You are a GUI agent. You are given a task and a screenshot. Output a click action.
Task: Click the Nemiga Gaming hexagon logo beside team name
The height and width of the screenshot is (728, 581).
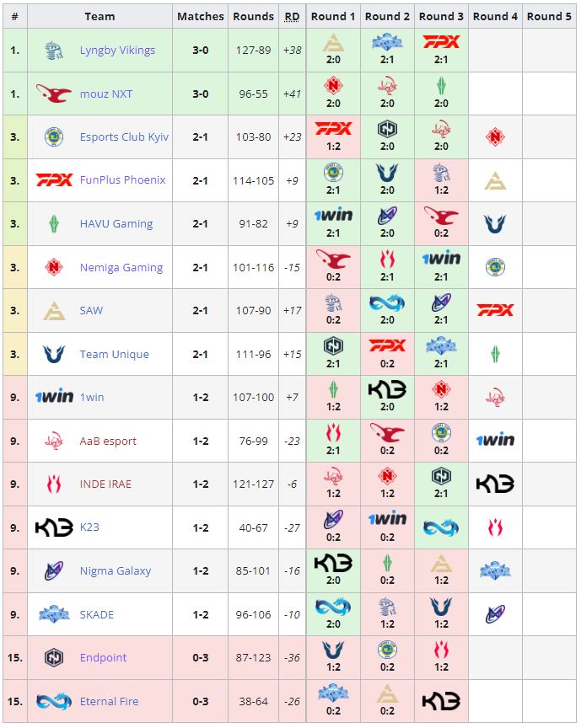[x=54, y=268]
